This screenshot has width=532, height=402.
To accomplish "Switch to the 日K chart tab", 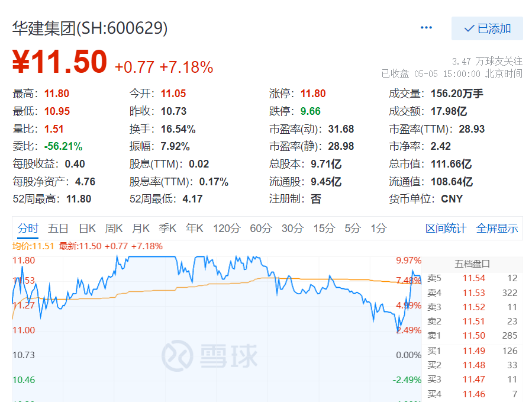I will tap(87, 228).
